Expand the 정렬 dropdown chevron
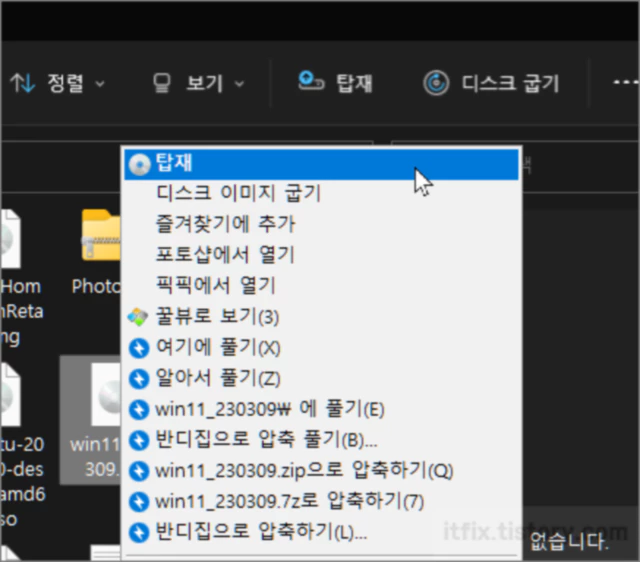 point(100,84)
